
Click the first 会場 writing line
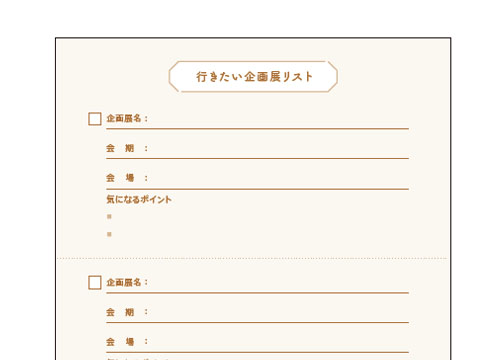(x=257, y=189)
